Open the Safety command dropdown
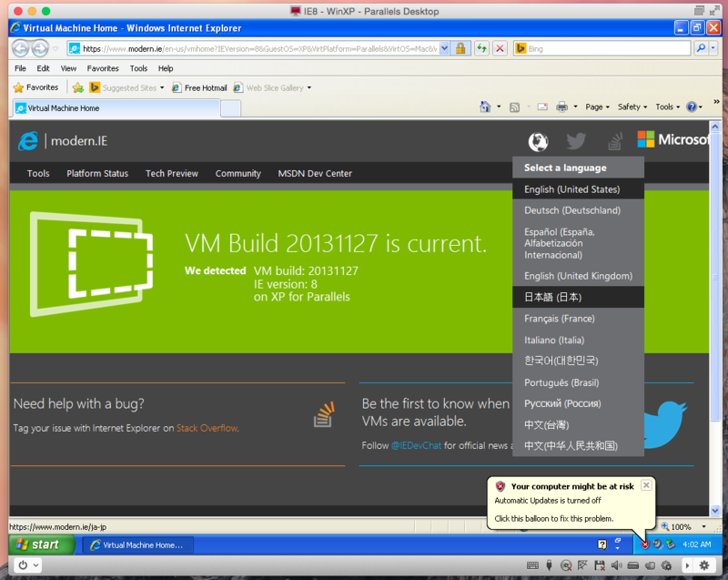This screenshot has height=580, width=728. 632,107
